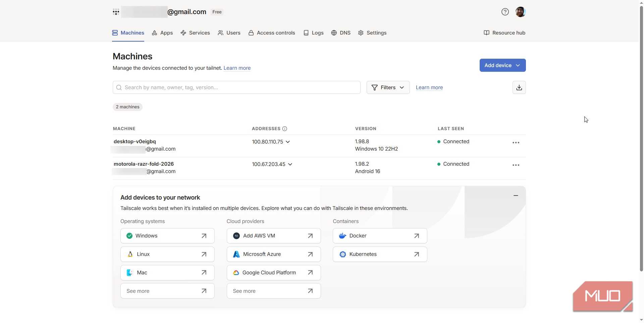Open the Kubernetes container card
This screenshot has height=323, width=644.
(380, 254)
